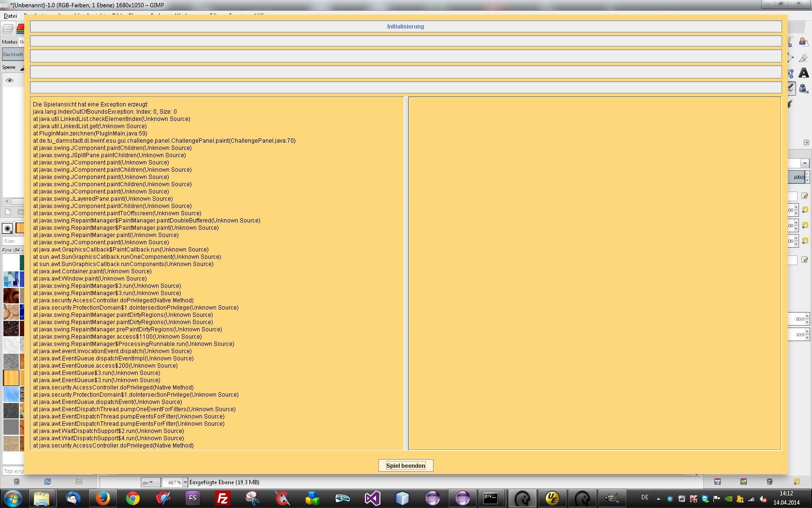The width and height of the screenshot is (812, 508).
Task: Open Windows Explorer from taskbar
Action: [42, 498]
